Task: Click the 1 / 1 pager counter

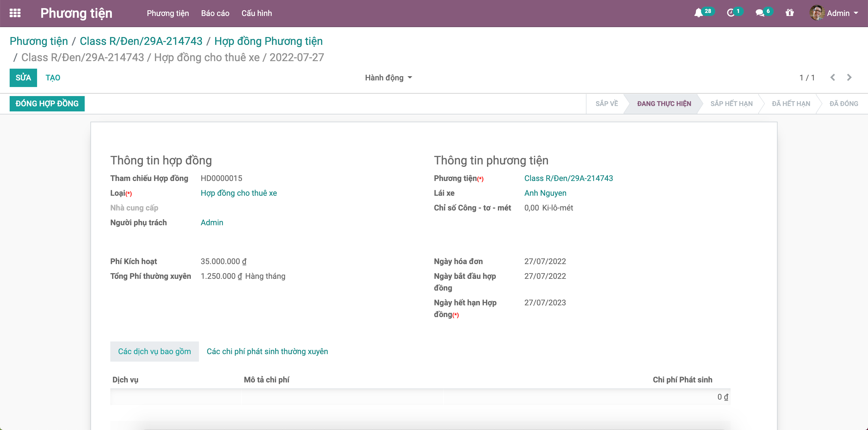Action: pyautogui.click(x=807, y=78)
